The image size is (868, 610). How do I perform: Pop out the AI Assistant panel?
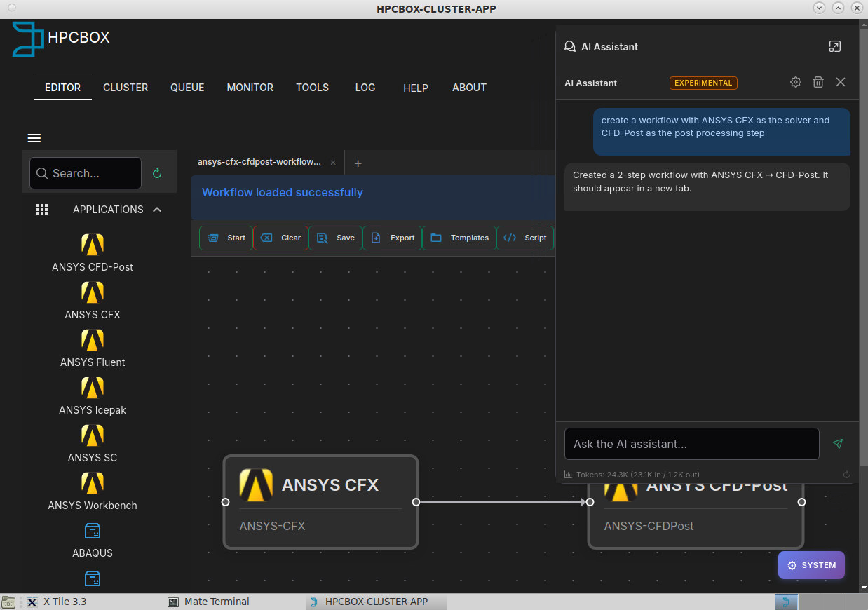coord(834,46)
